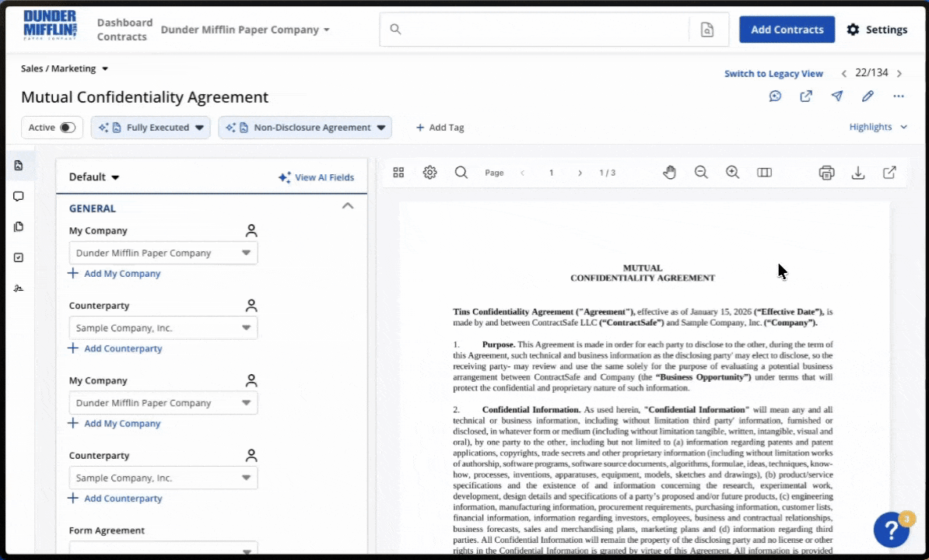The width and height of the screenshot is (929, 560).
Task: Switch to Legacy View
Action: click(773, 74)
